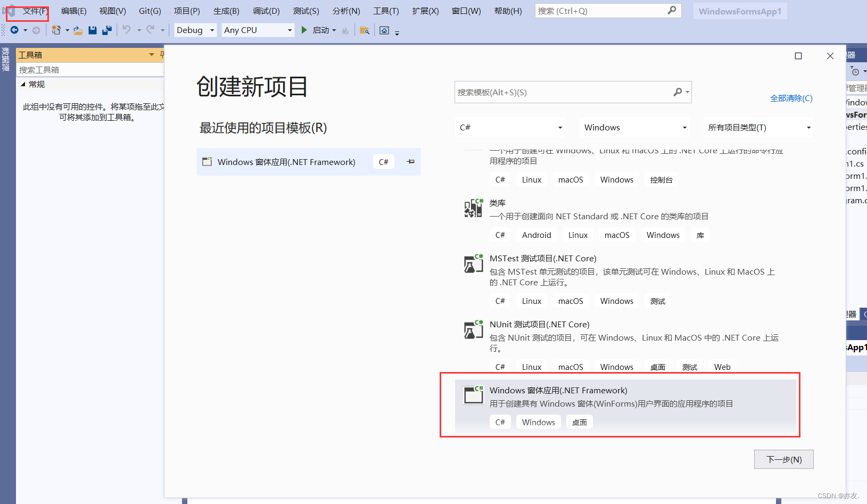Click the NUnit 测试项目 template icon
Image resolution: width=867 pixels, height=504 pixels.
click(473, 330)
